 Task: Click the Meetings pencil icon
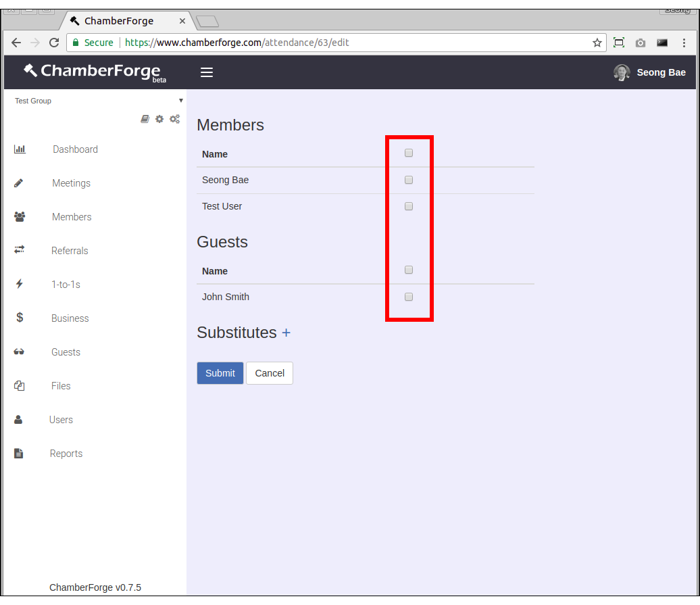click(19, 183)
